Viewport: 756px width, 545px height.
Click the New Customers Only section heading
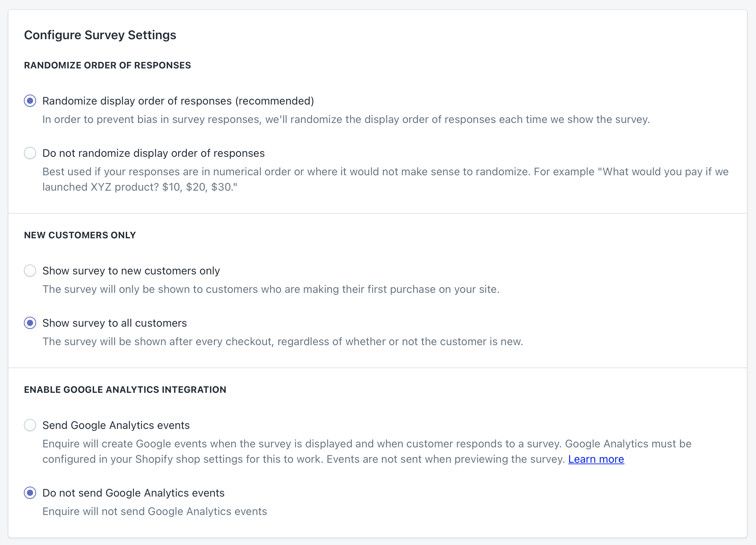pos(80,235)
